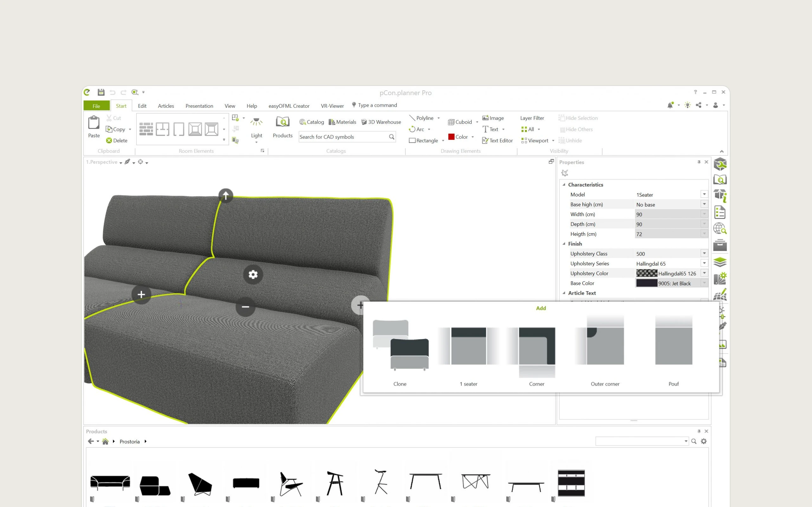Open the Model dropdown showing 1Seater

pyautogui.click(x=704, y=195)
